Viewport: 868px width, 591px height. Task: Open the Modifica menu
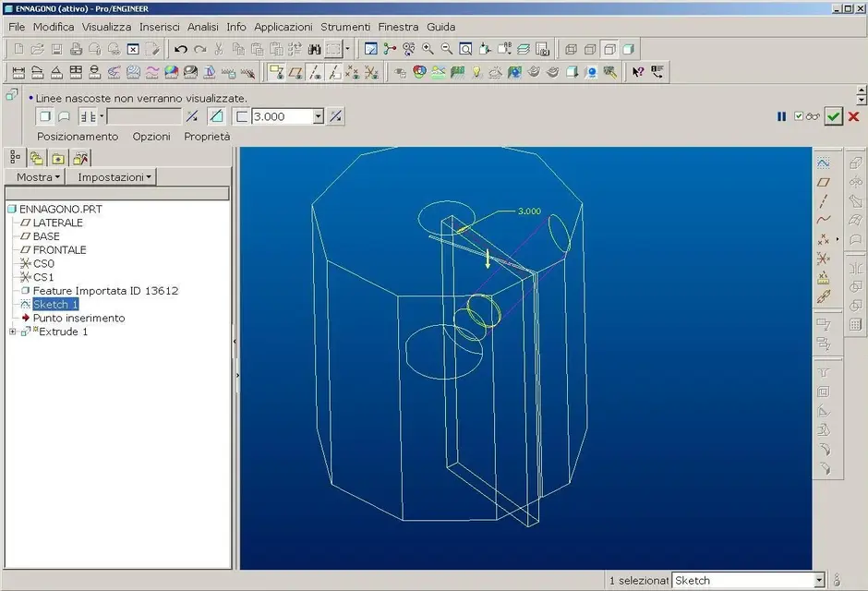(54, 27)
